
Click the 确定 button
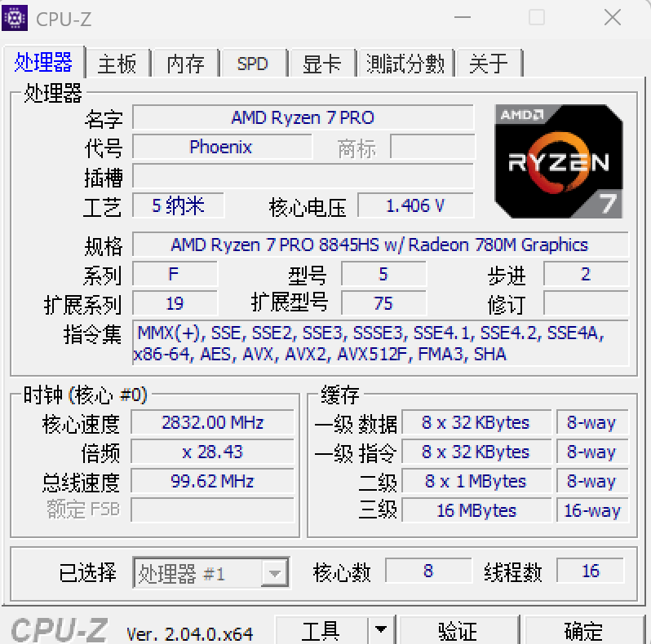pyautogui.click(x=584, y=630)
